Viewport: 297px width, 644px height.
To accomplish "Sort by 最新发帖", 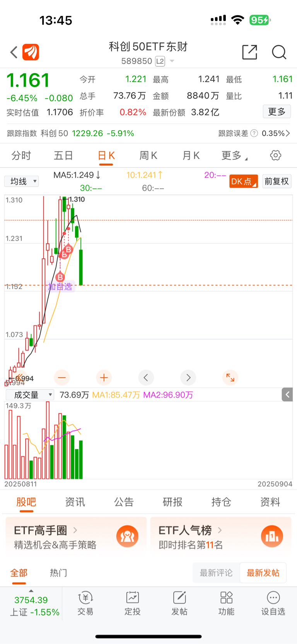I will pyautogui.click(x=263, y=573).
